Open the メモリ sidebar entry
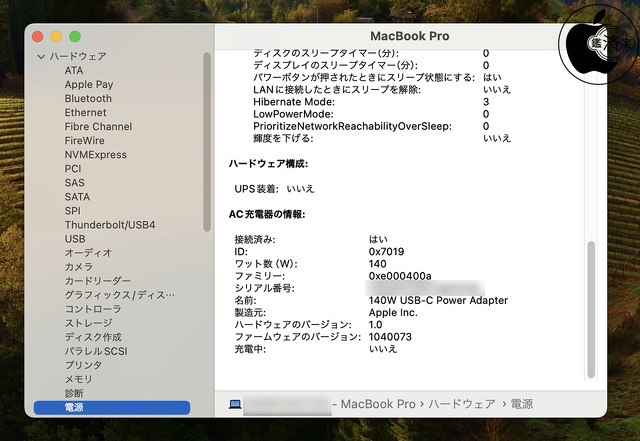Screen dimensions: 640x441 tap(78, 379)
